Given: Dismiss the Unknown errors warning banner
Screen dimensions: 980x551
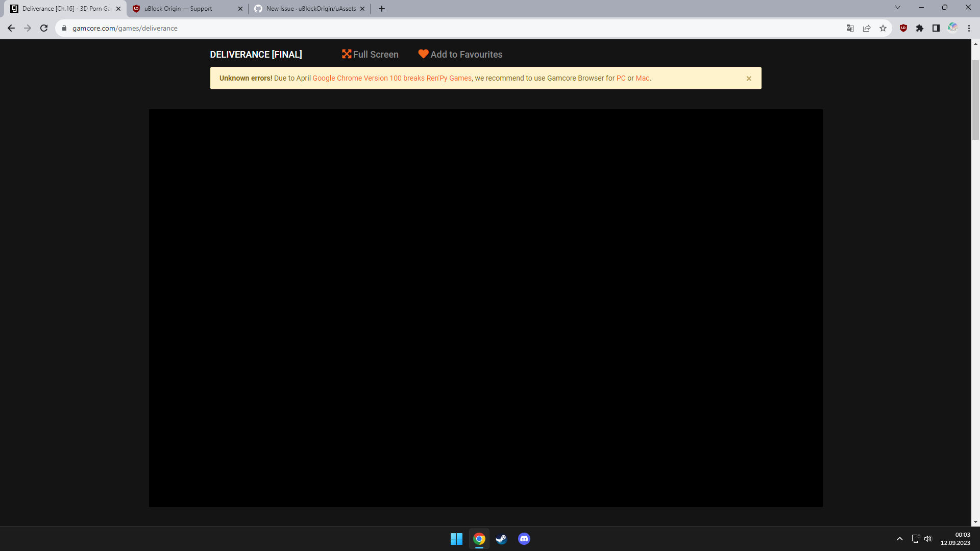Looking at the screenshot, I should [749, 79].
